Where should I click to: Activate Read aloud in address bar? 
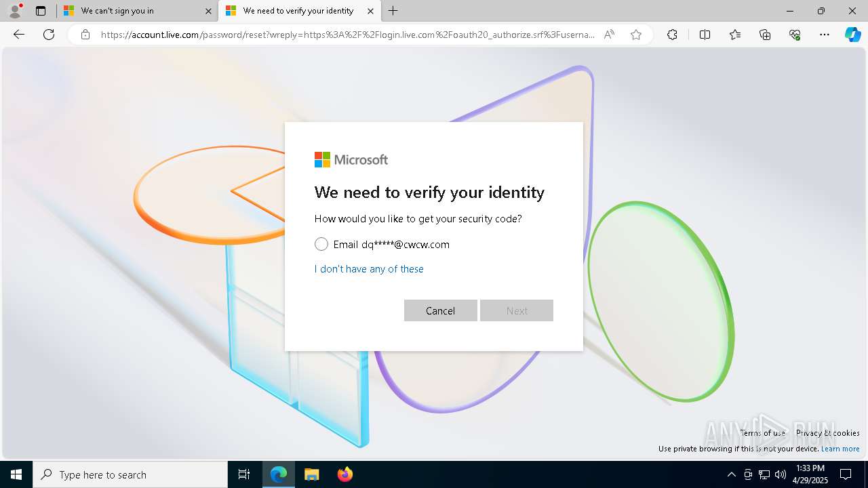point(609,35)
